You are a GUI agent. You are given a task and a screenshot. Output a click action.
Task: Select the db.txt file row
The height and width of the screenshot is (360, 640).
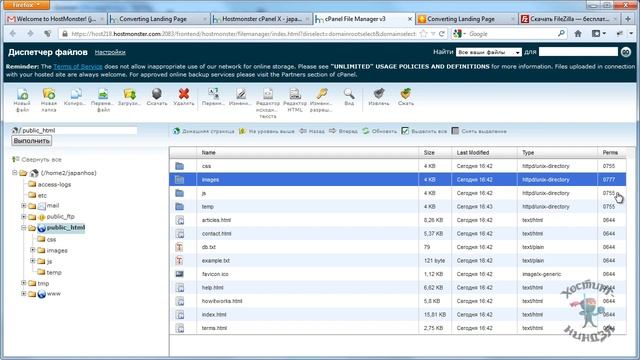tap(398, 247)
